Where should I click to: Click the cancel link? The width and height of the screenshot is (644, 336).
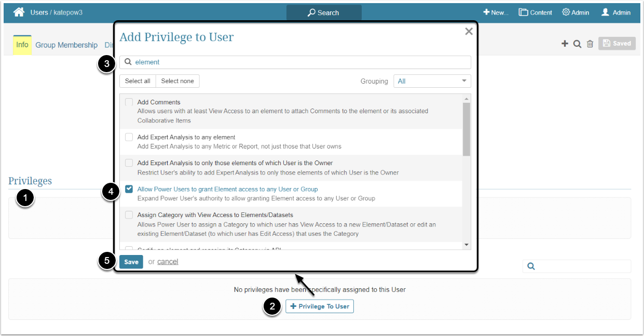point(168,262)
